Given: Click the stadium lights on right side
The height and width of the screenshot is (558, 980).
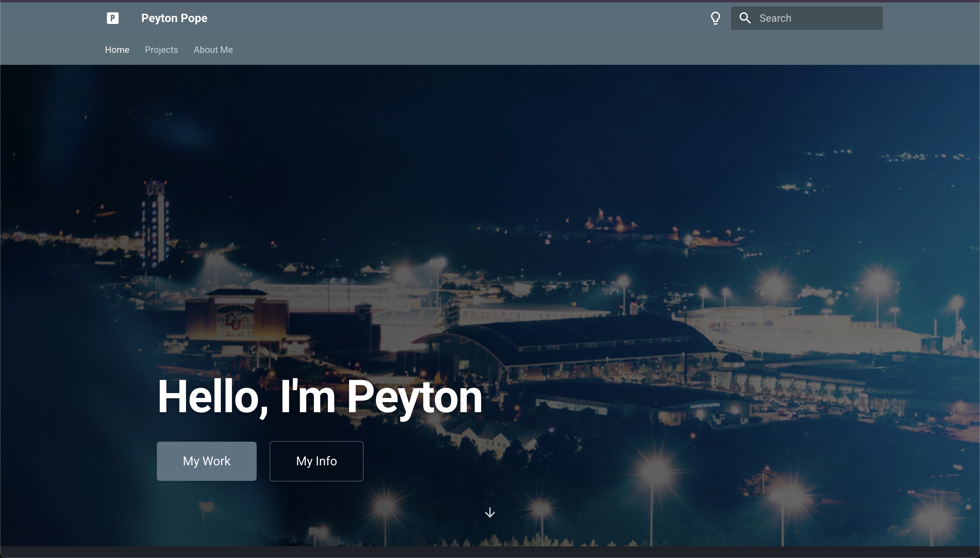Looking at the screenshot, I should (878, 282).
